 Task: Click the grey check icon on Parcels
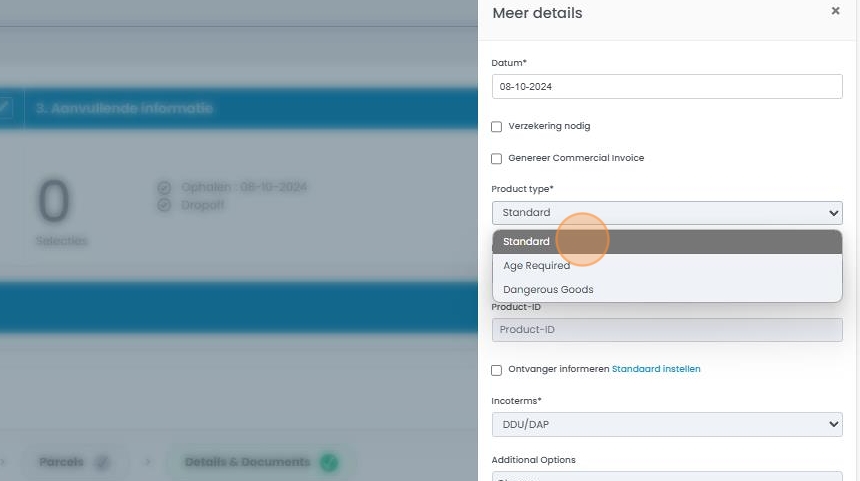click(x=101, y=463)
